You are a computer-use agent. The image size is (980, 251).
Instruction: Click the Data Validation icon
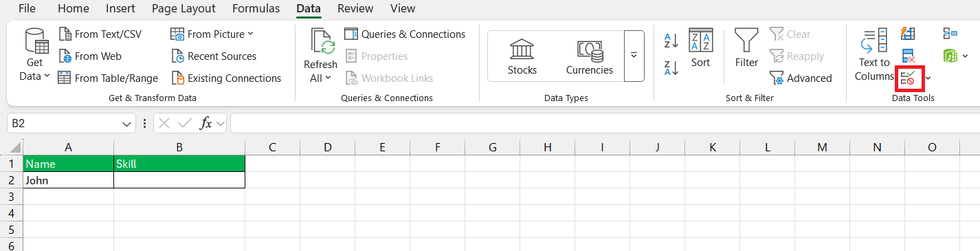(x=908, y=78)
